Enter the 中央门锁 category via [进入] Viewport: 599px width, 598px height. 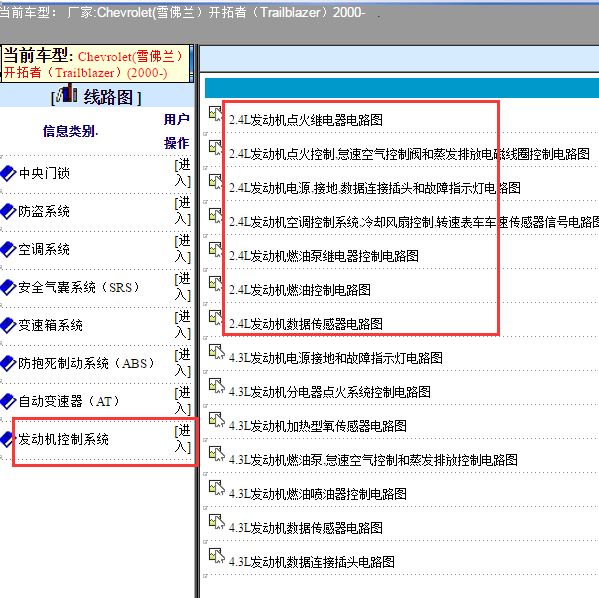coord(183,173)
